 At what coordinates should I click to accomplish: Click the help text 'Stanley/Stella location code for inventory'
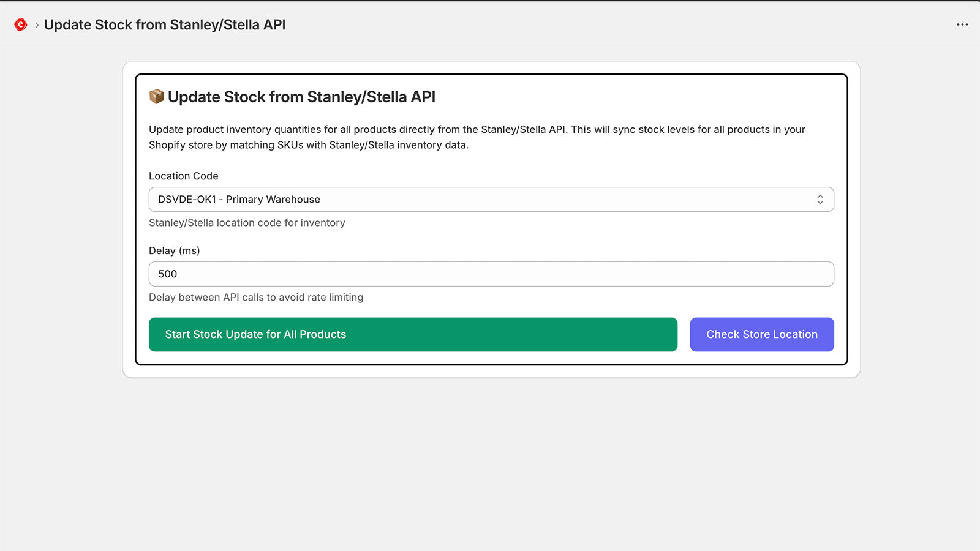pos(247,223)
